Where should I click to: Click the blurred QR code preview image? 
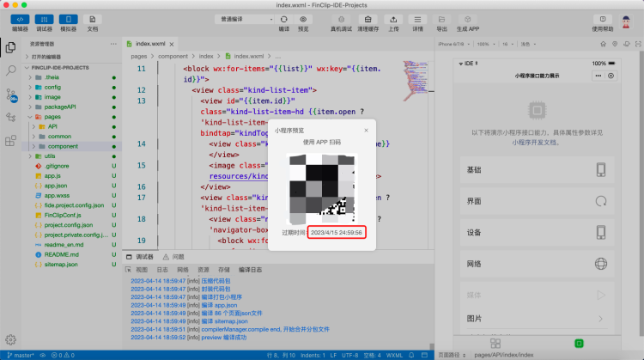[322, 189]
